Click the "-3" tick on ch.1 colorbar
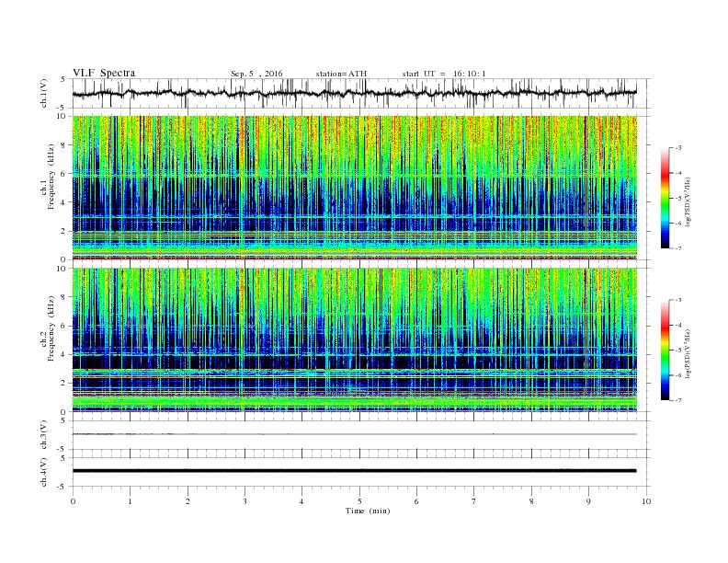Viewport: 728px width, 563px height. [677, 148]
